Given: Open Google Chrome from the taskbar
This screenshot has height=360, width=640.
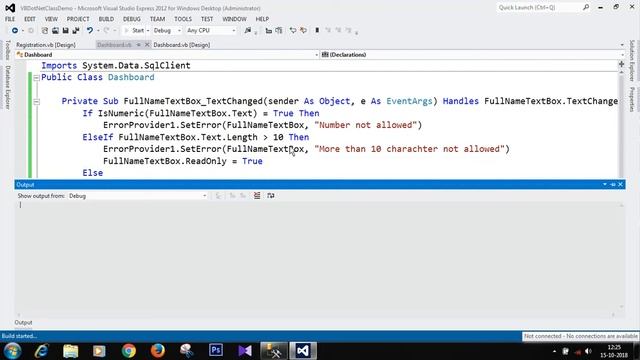Looking at the screenshot, I should [129, 351].
